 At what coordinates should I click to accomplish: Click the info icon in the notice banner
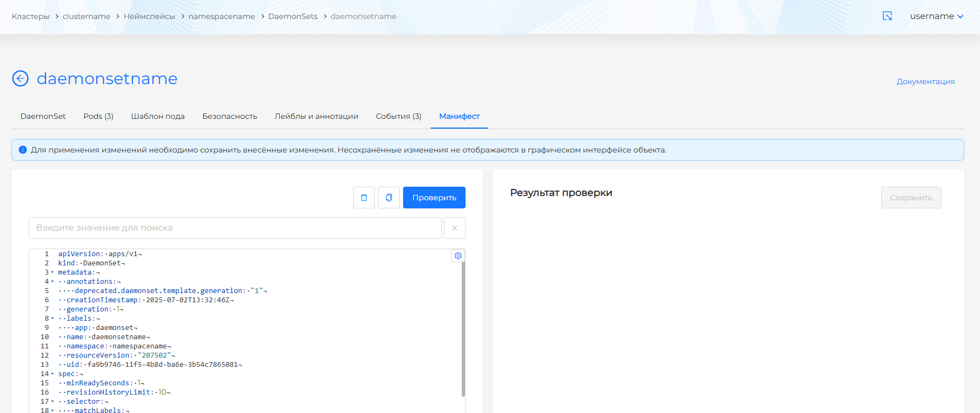point(23,150)
